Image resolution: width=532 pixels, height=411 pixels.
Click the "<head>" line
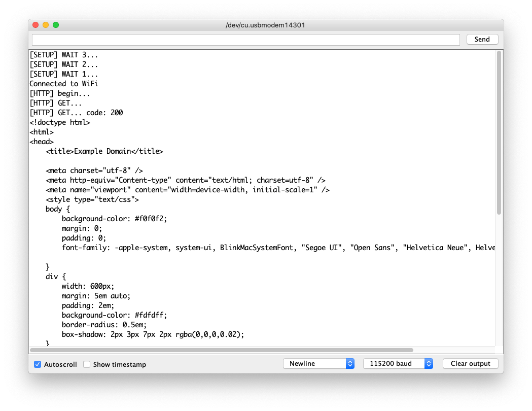pos(42,142)
